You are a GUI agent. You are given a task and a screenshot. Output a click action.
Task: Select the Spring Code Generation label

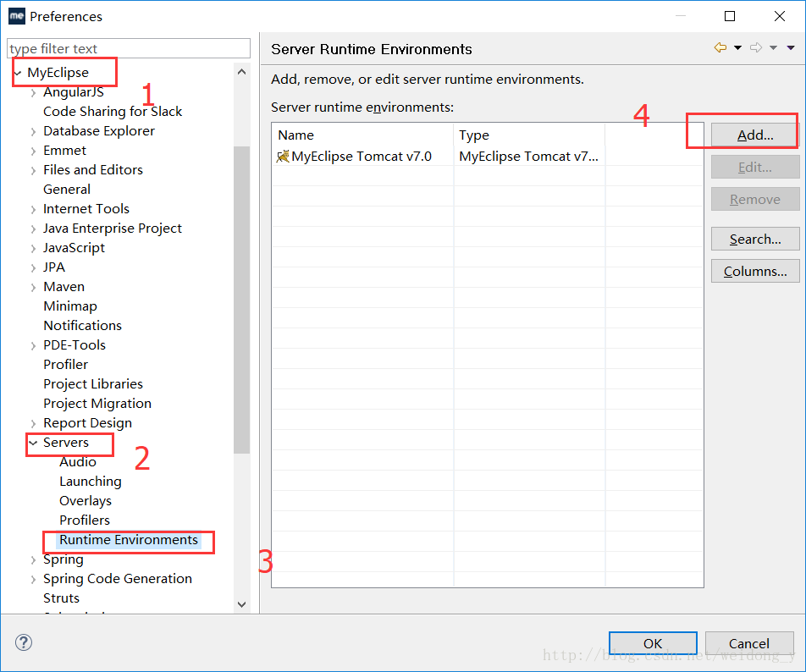pyautogui.click(x=118, y=579)
